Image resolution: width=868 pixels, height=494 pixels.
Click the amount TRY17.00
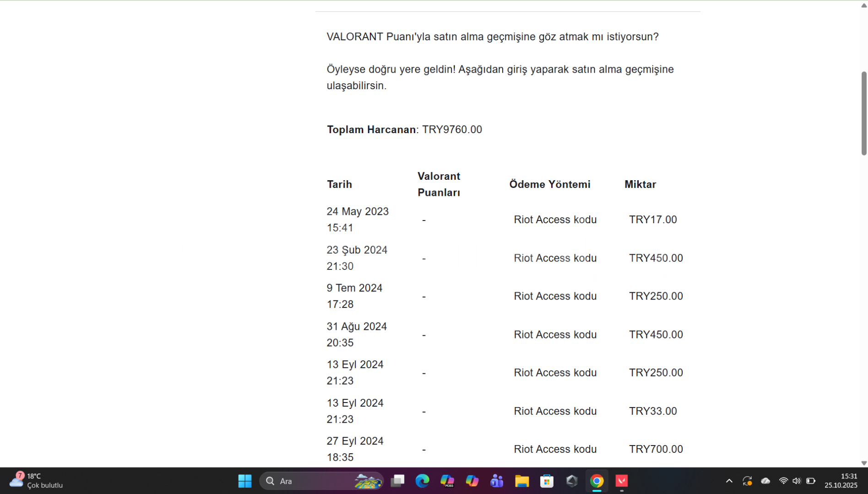coord(653,220)
